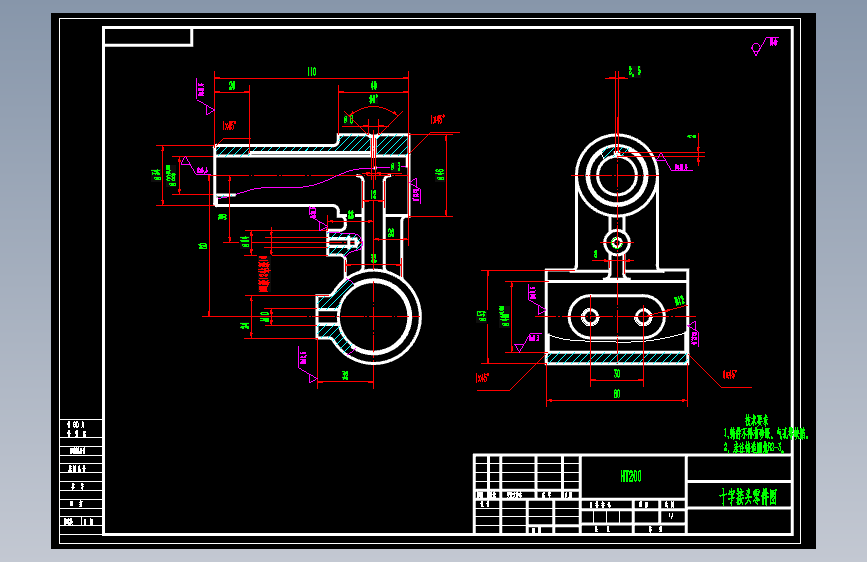Select technical requirement line starting with 1

[766, 433]
